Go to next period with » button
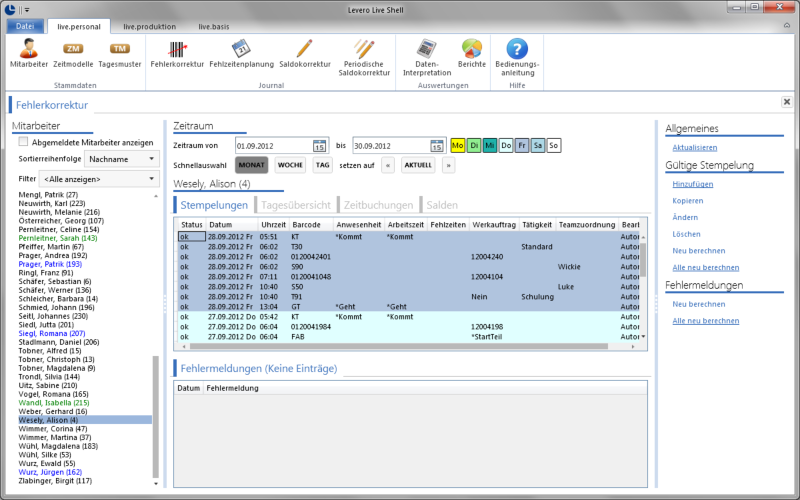Image resolution: width=800 pixels, height=500 pixels. [x=448, y=165]
